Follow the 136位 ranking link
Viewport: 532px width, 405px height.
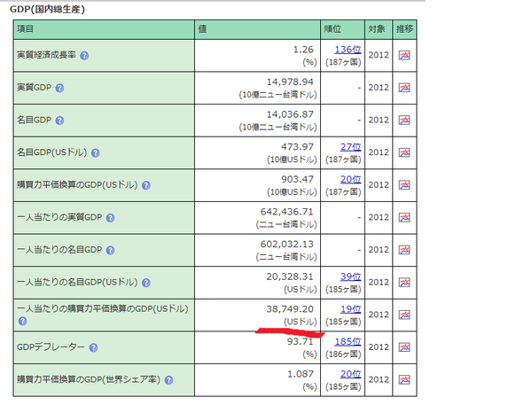pyautogui.click(x=348, y=50)
